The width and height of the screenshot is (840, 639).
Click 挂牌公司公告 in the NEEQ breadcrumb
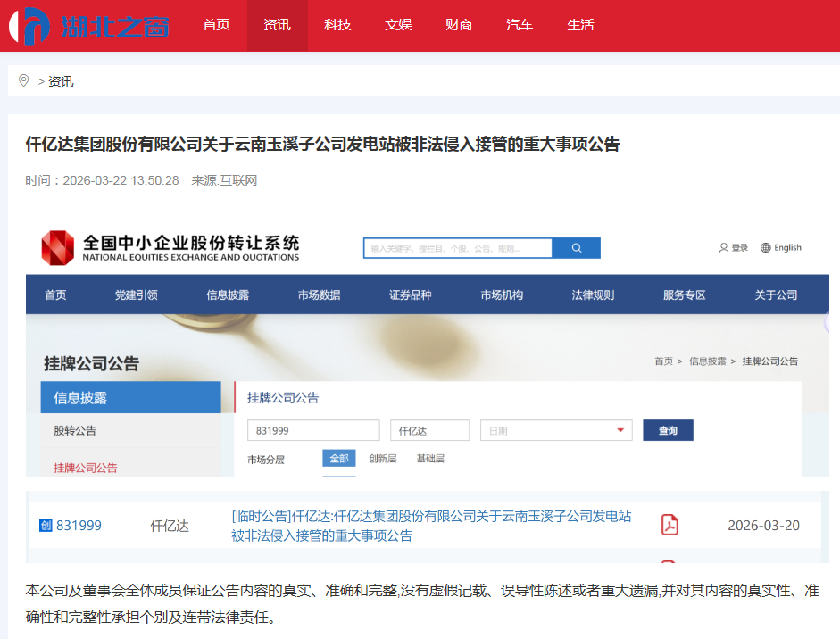coord(769,361)
